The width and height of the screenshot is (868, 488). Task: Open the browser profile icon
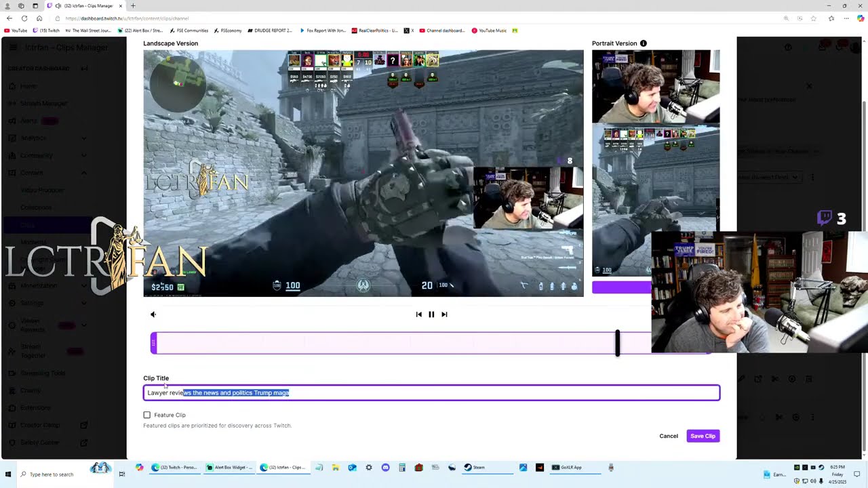point(8,5)
